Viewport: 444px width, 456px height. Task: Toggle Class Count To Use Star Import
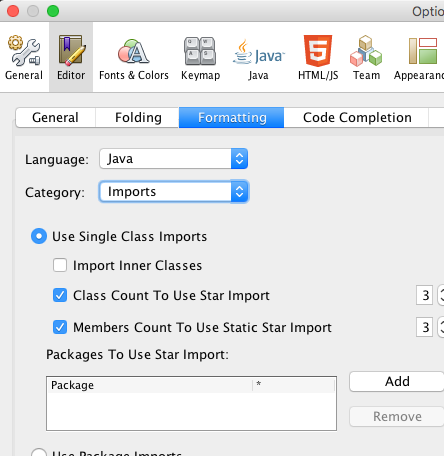[60, 295]
